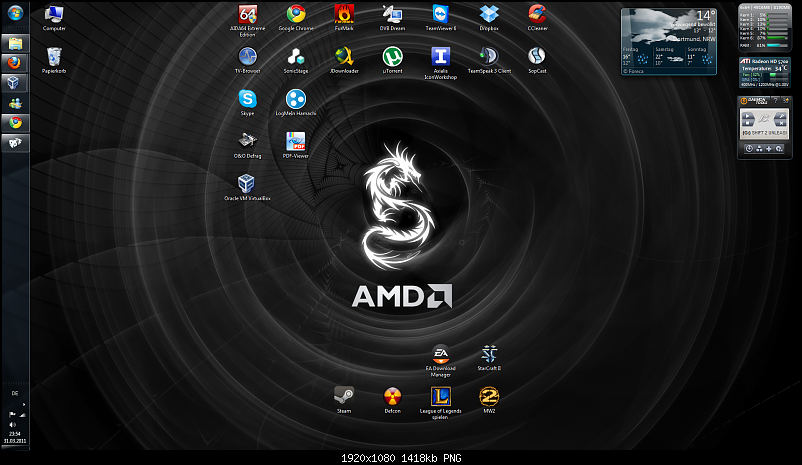Open the DAEMON Tools gadget logo
Image resolution: width=802 pixels, height=465 pixels.
pyautogui.click(x=755, y=101)
